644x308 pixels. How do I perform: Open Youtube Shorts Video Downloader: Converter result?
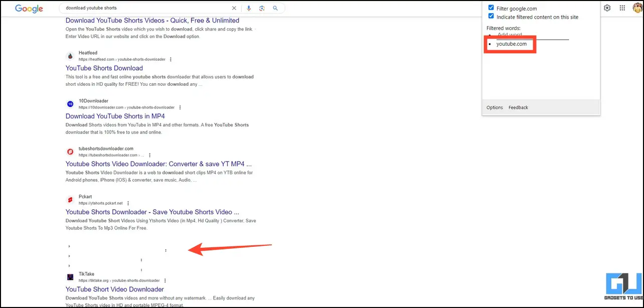158,164
